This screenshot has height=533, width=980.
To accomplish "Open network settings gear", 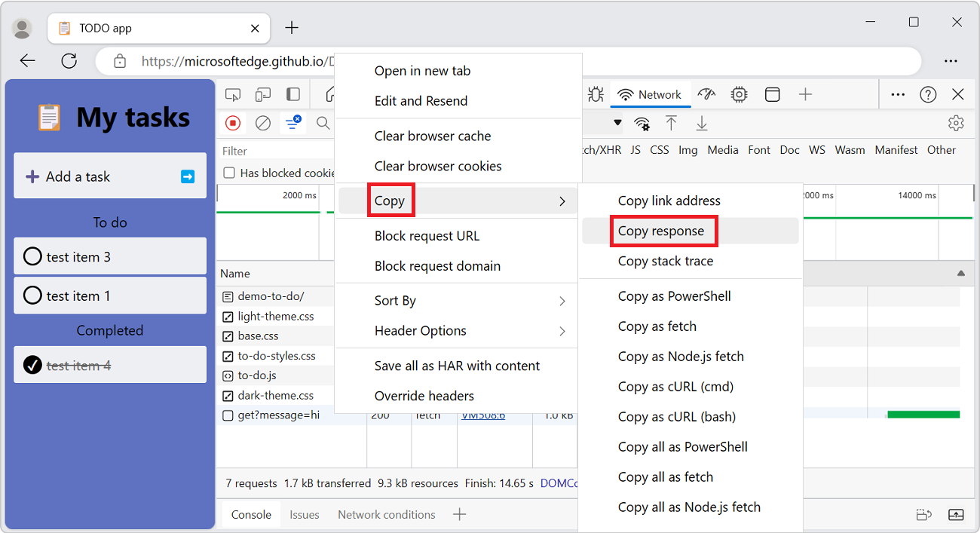I will (956, 123).
